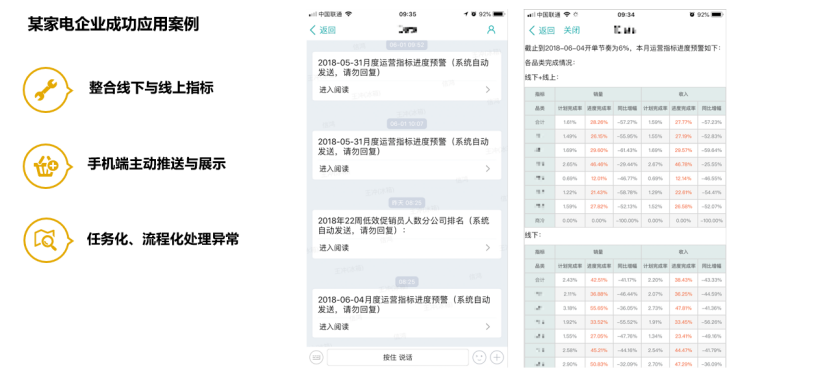This screenshot has width=829, height=377.
Task: Click the slide title 某家电企业成功应用案例
Action: (113, 24)
